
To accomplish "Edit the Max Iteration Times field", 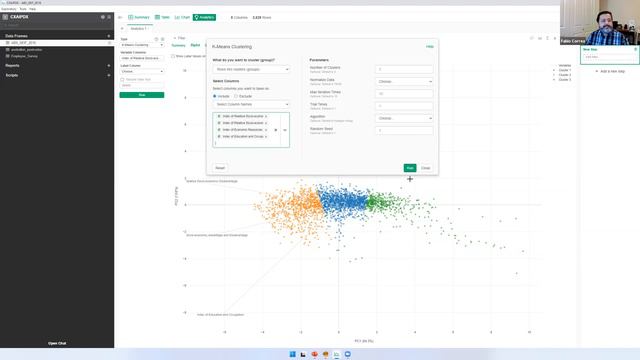I will (x=404, y=94).
